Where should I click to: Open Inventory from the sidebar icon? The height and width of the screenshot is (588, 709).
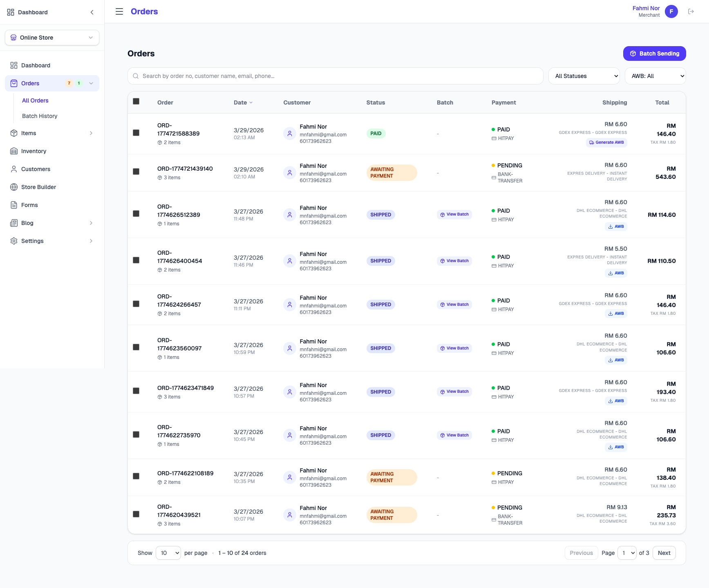(x=14, y=151)
